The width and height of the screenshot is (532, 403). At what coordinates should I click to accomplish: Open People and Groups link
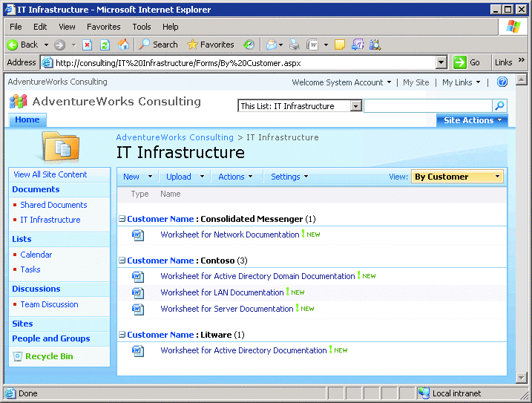click(x=51, y=339)
